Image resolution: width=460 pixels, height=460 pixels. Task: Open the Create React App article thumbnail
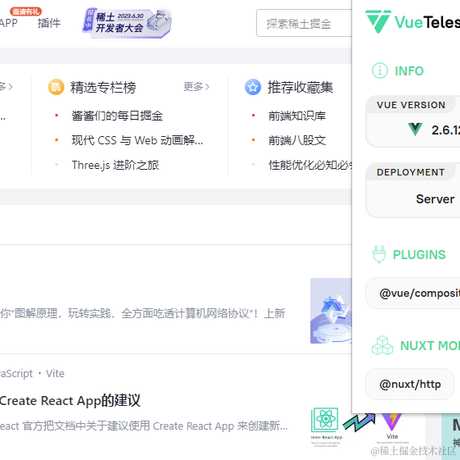click(360, 428)
